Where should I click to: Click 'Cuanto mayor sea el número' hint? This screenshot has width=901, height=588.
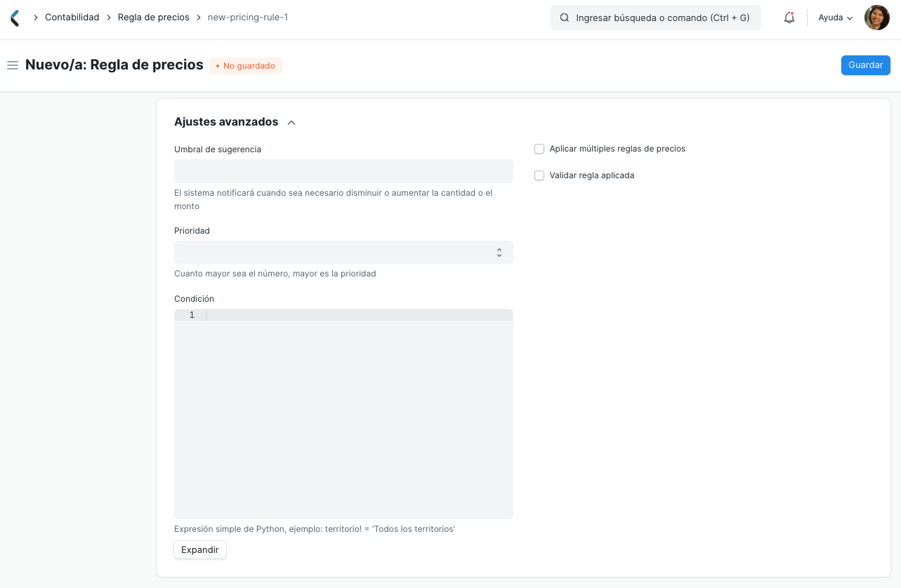(x=275, y=274)
